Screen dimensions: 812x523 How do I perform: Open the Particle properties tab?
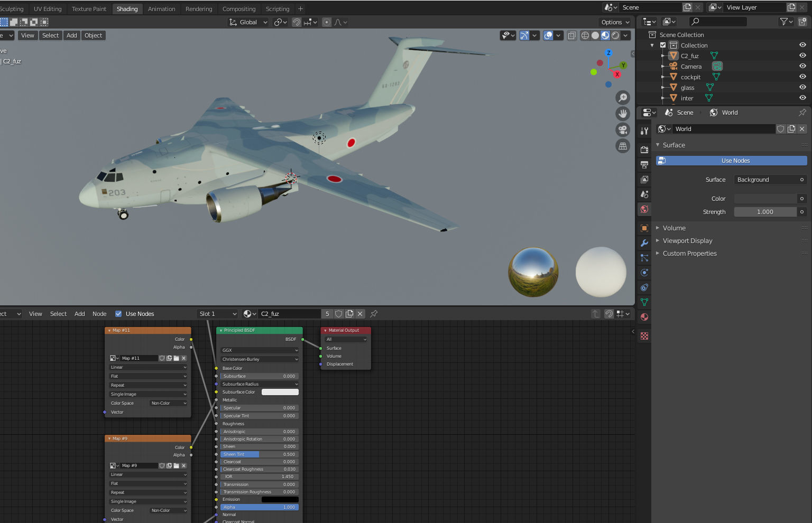coord(644,258)
